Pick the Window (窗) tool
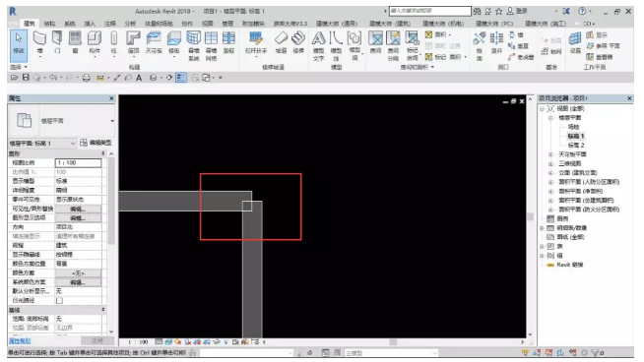This screenshot has height=362, width=644. pyautogui.click(x=75, y=42)
